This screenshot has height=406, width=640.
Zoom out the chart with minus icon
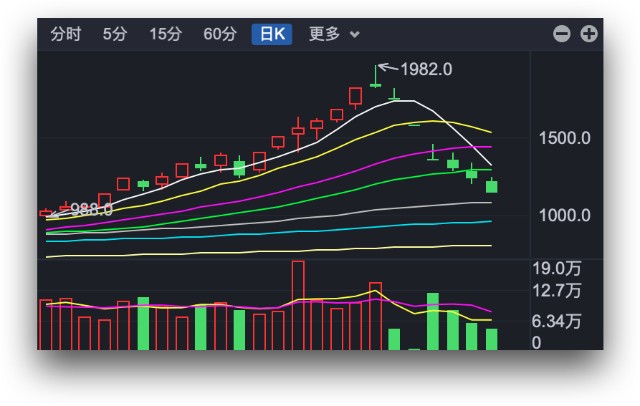[562, 34]
